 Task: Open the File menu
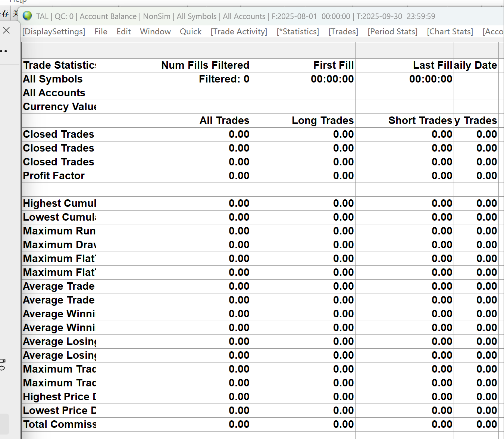[101, 32]
